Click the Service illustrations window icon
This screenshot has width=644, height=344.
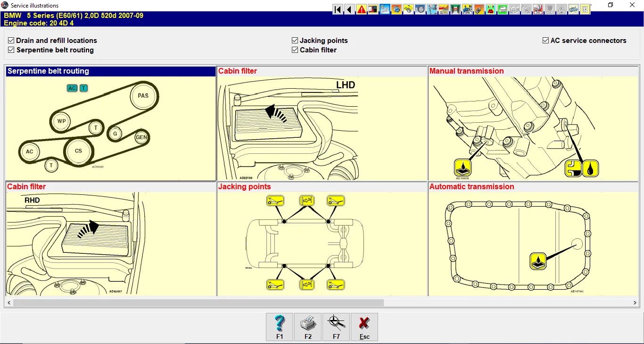click(5, 5)
